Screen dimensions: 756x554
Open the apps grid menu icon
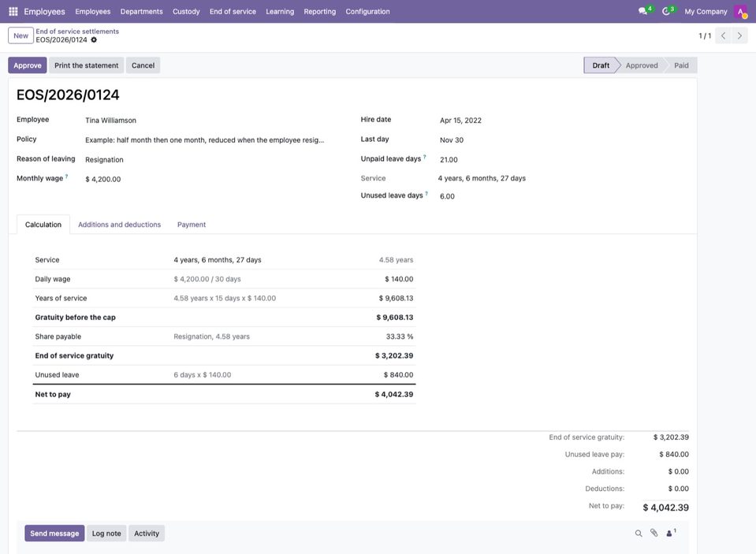(x=13, y=11)
